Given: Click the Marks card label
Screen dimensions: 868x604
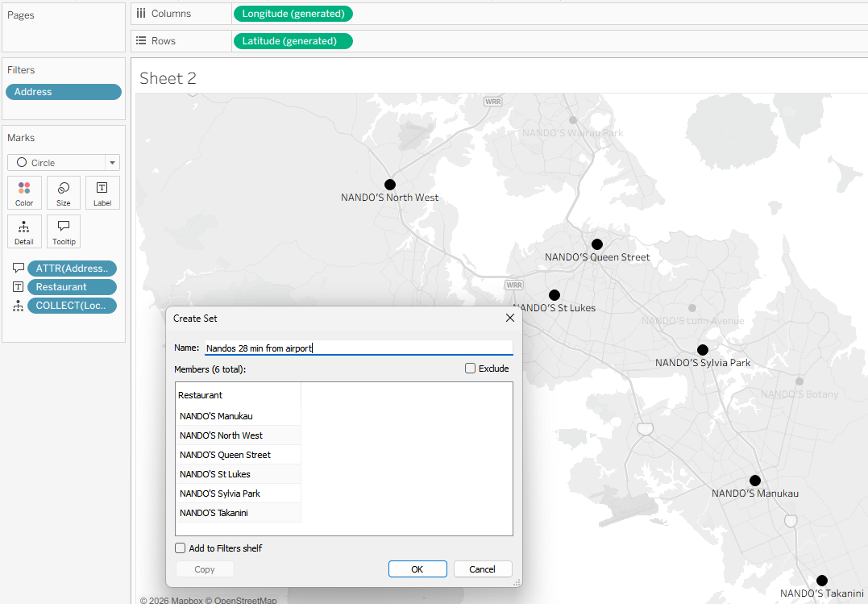Looking at the screenshot, I should coord(21,137).
